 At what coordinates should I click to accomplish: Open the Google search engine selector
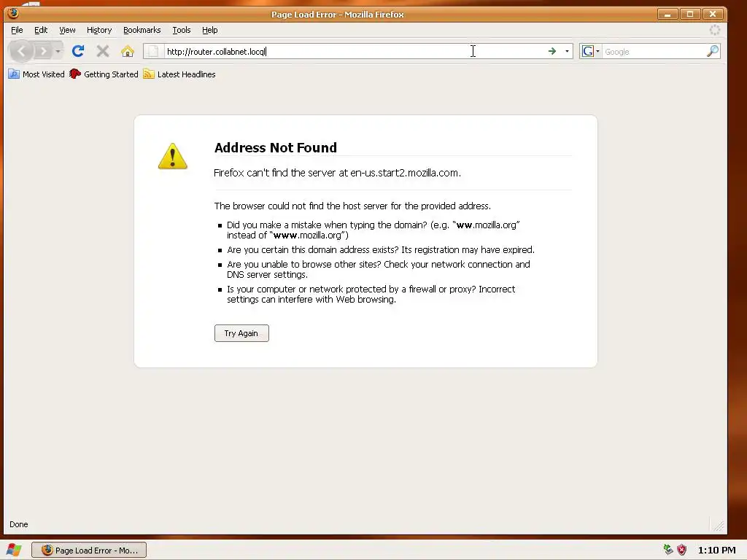click(591, 51)
